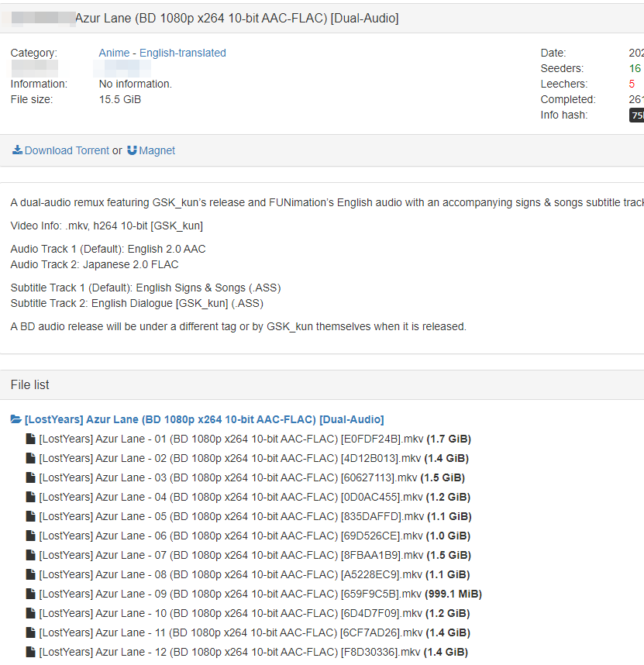
Task: Click file icon for Azur Lane - 10
Action: coord(30,613)
